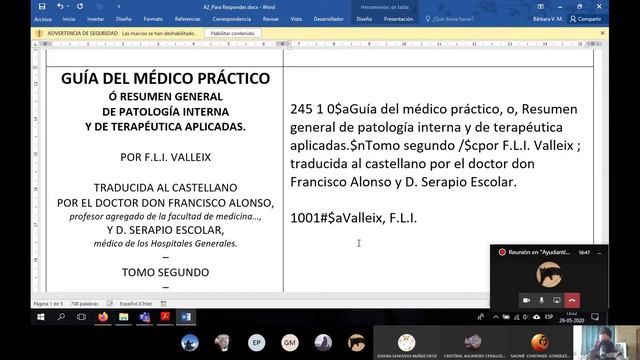Image resolution: width=640 pixels, height=360 pixels.
Task: Open the taskbar clock showing 29-05-2020
Action: (x=571, y=317)
